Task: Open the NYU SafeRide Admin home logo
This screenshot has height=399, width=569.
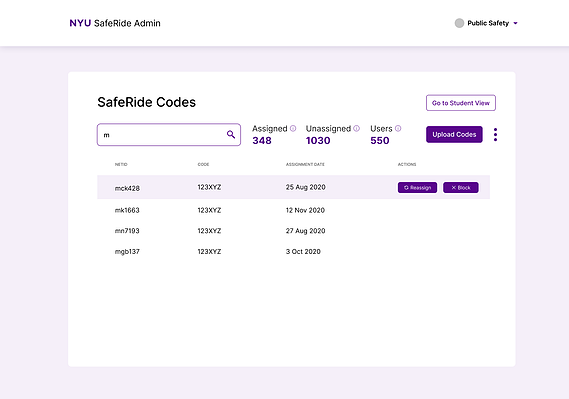Action: (115, 23)
